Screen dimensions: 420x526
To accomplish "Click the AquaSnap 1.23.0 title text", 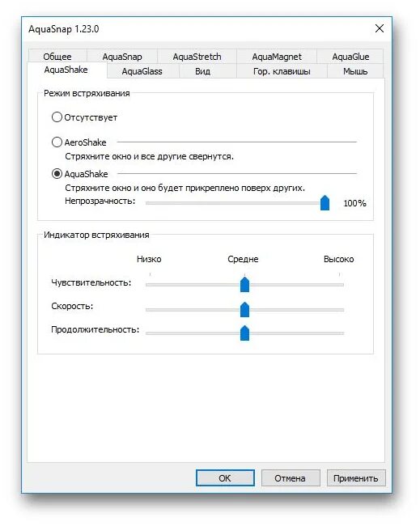I will [64, 29].
